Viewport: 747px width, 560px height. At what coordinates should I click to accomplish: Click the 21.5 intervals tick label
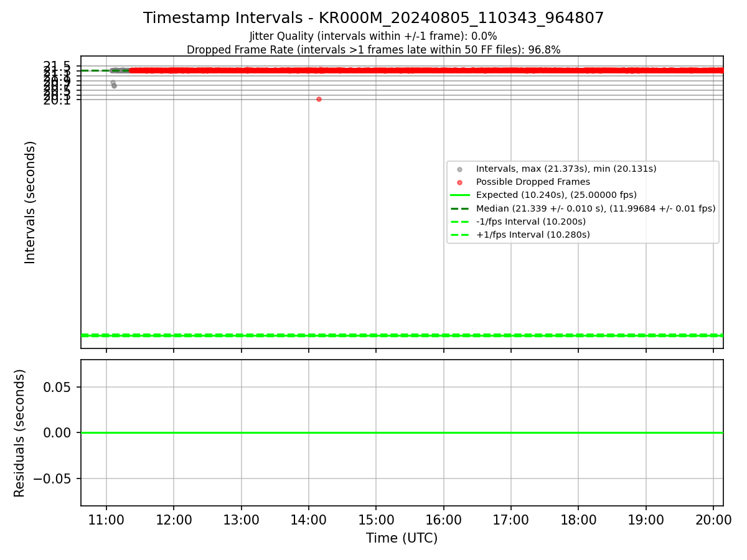57,66
